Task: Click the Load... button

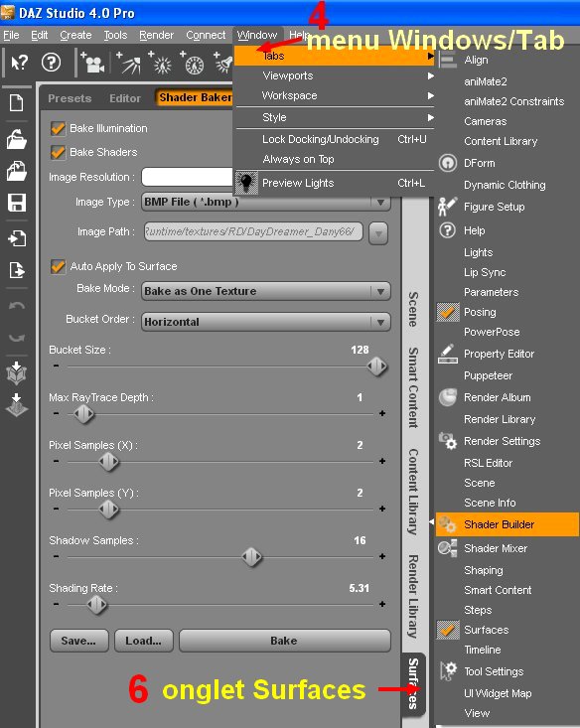Action: point(143,641)
